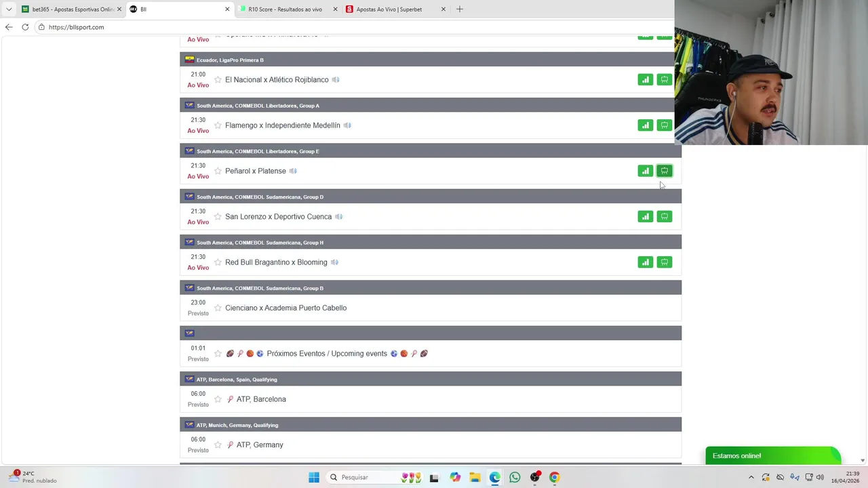Click CONMEBOL Sudamericana, Group H header

click(x=431, y=242)
